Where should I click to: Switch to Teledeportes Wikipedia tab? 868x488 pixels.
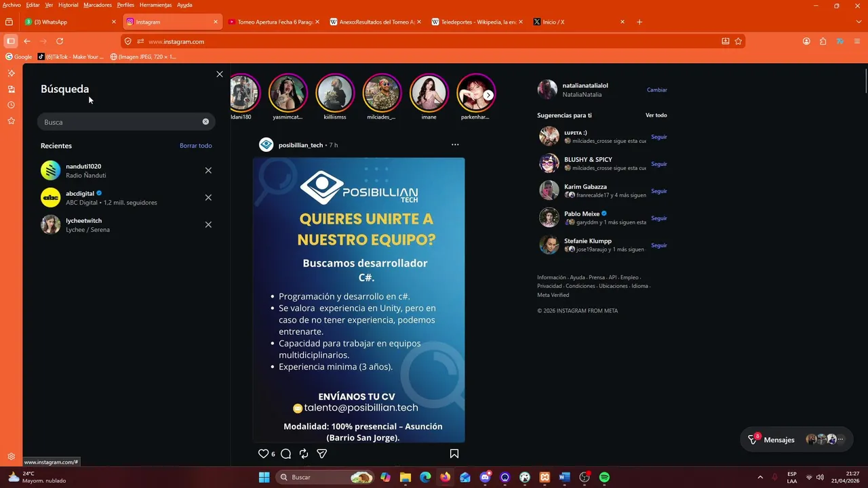pos(475,22)
